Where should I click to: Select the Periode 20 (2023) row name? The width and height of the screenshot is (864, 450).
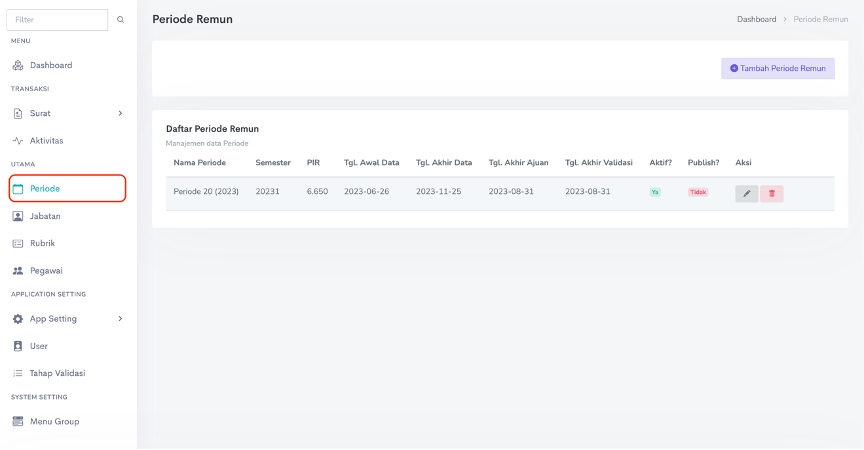206,191
